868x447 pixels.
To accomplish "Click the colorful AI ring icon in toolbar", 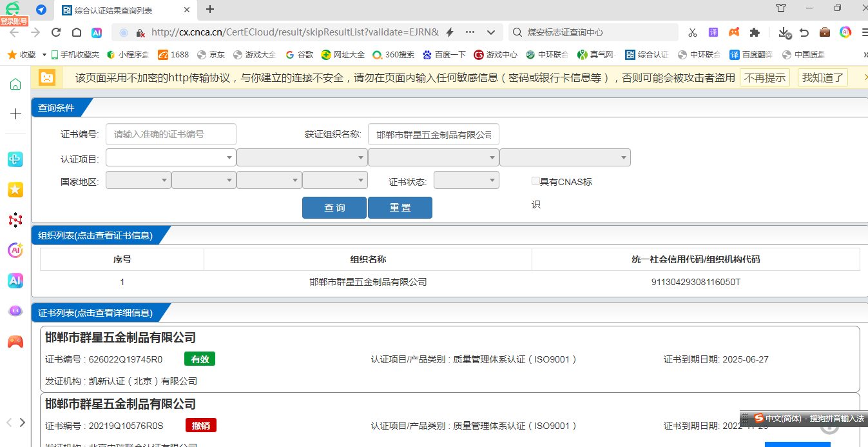I will (x=845, y=32).
